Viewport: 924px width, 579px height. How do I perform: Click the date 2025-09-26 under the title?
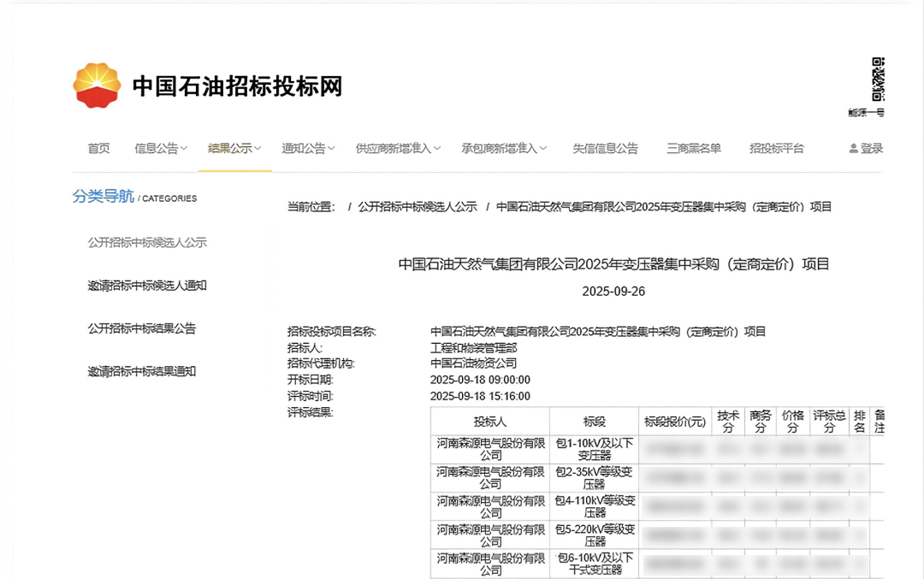tap(613, 292)
